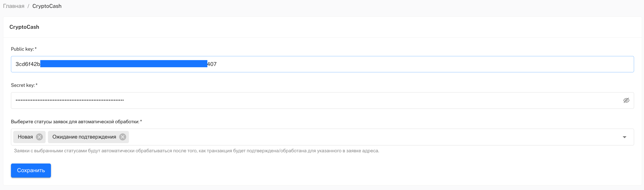Click the hint text below status selector
Viewport: 644px width, 190px height.
(196, 151)
